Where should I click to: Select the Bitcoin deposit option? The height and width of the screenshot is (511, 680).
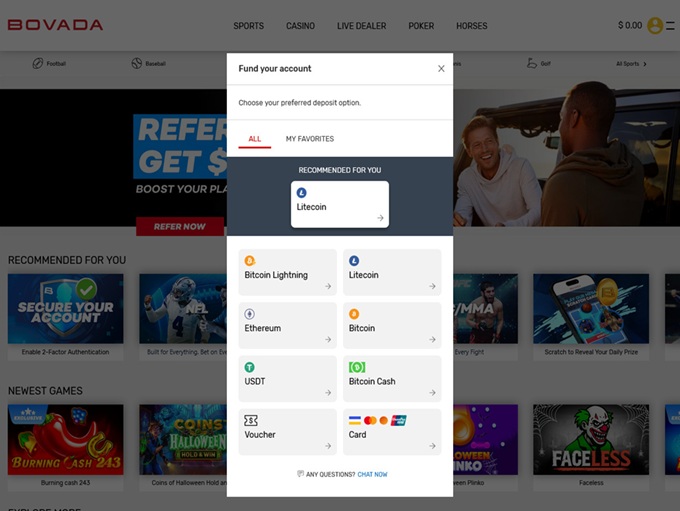coord(392,326)
